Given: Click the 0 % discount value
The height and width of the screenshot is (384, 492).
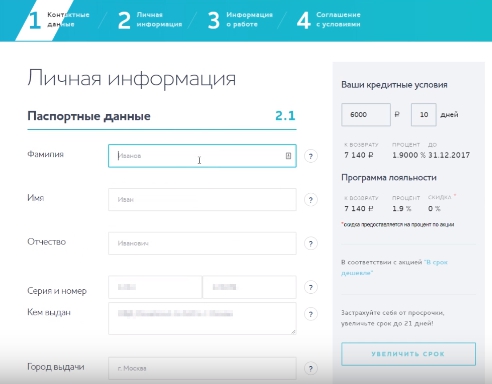Looking at the screenshot, I should 434,209.
